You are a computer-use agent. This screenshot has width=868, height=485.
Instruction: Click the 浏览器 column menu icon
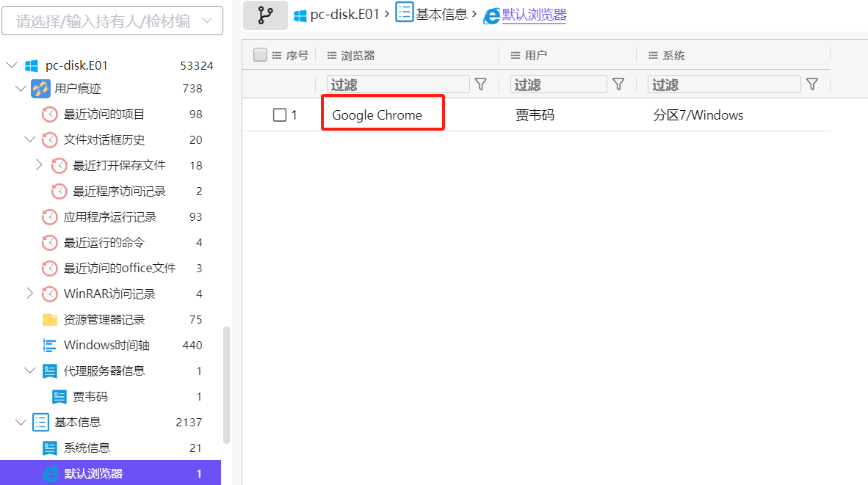click(x=332, y=55)
